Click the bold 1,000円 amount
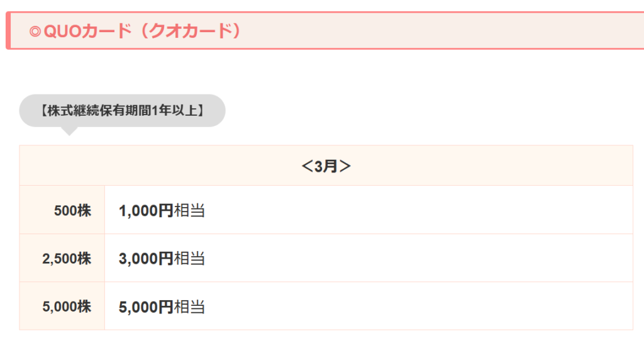The width and height of the screenshot is (644, 338). click(x=146, y=211)
